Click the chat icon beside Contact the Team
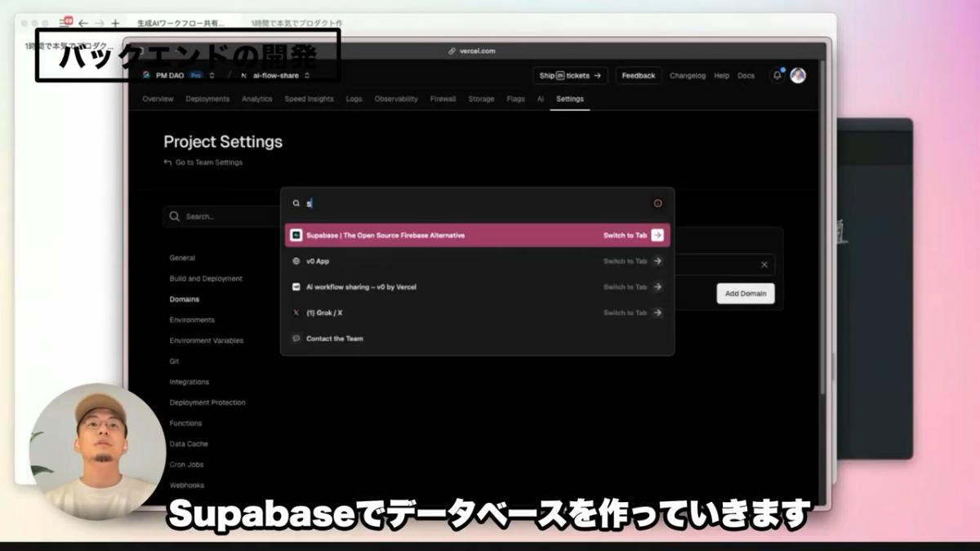980x551 pixels. pyautogui.click(x=296, y=339)
